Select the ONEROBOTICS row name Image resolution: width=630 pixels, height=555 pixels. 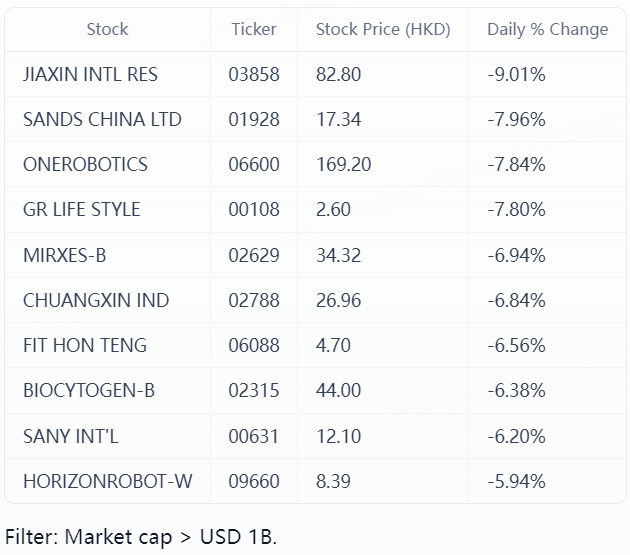[x=85, y=165]
